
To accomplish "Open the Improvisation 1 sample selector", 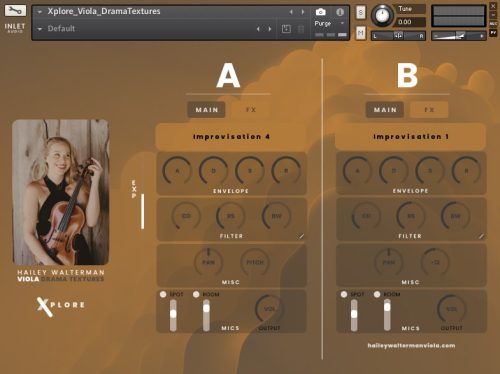I will coord(411,137).
